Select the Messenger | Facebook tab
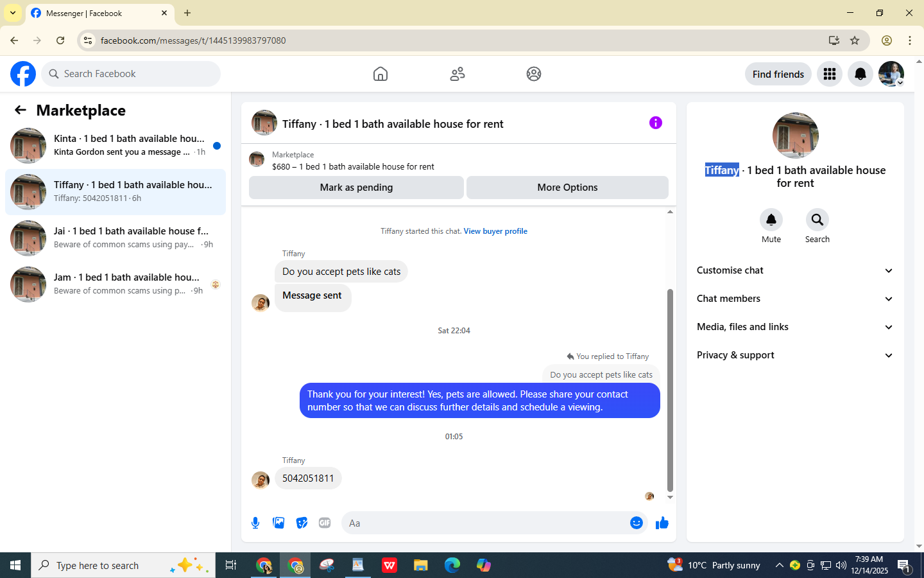 pos(99,13)
